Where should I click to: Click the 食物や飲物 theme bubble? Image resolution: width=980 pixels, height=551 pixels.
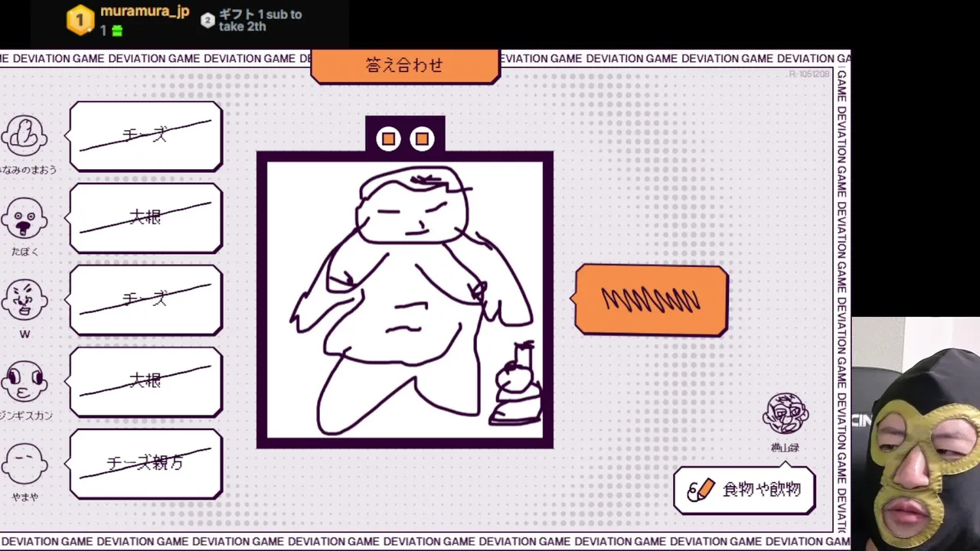[x=744, y=490]
